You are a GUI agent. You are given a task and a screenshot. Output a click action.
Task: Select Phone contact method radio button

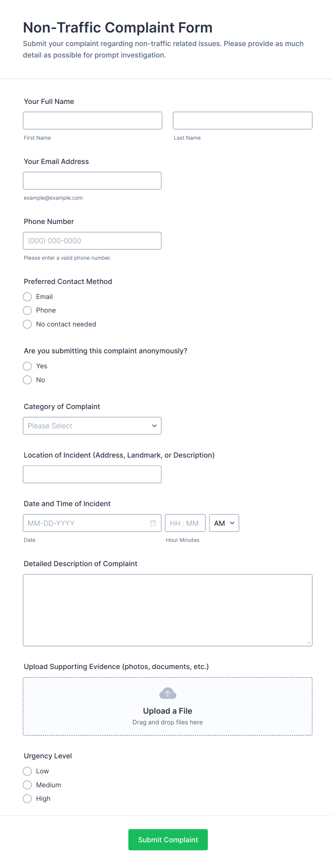tap(27, 310)
